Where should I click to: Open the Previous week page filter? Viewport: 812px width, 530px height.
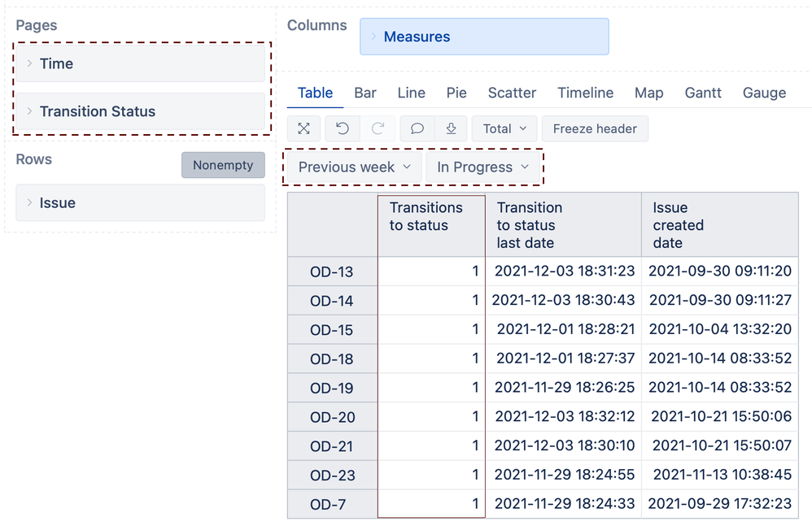click(352, 167)
